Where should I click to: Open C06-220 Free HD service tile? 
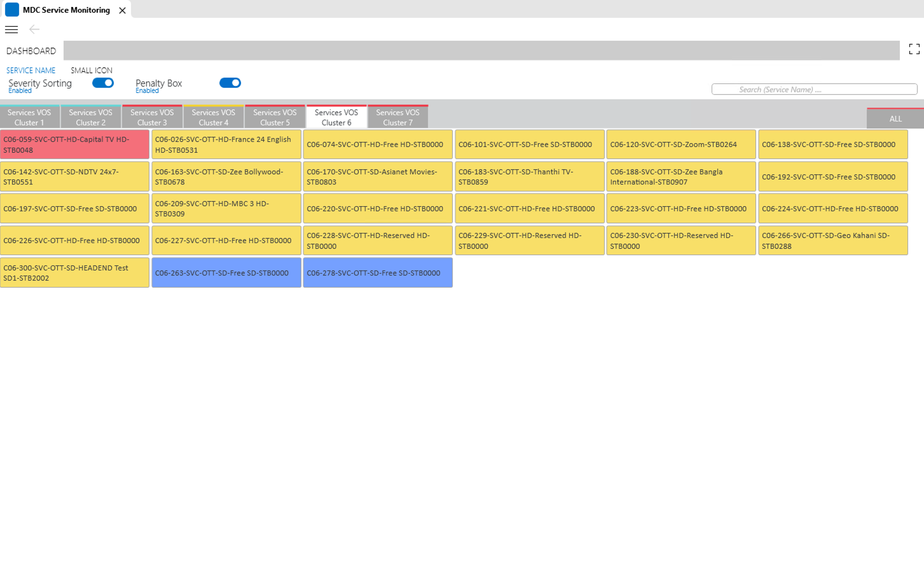tap(378, 208)
